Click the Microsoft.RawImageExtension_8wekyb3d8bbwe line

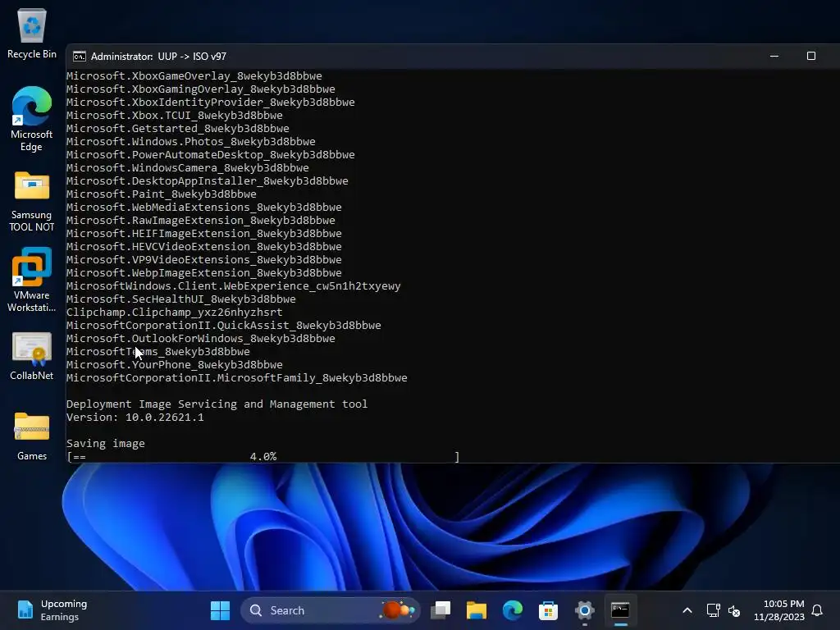[x=200, y=220]
